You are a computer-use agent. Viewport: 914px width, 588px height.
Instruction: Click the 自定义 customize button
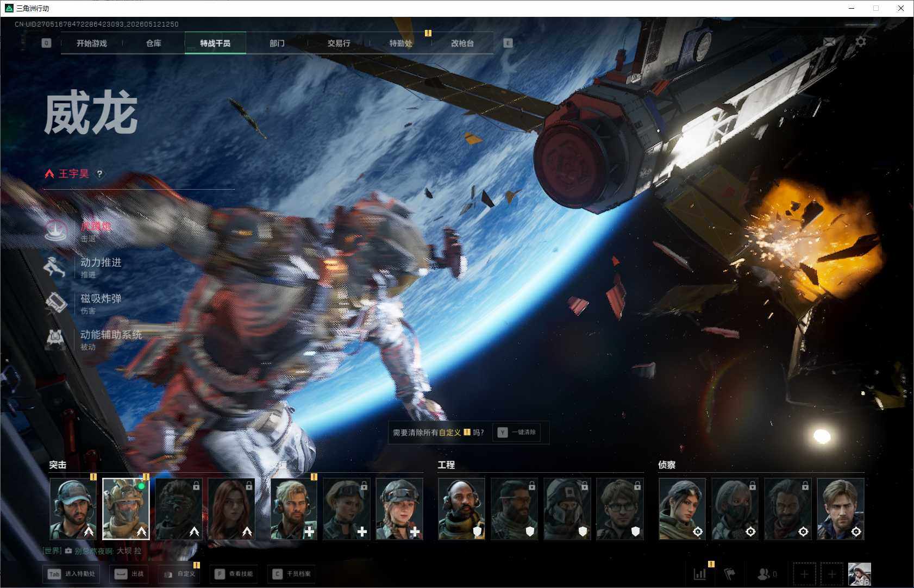[x=180, y=574]
